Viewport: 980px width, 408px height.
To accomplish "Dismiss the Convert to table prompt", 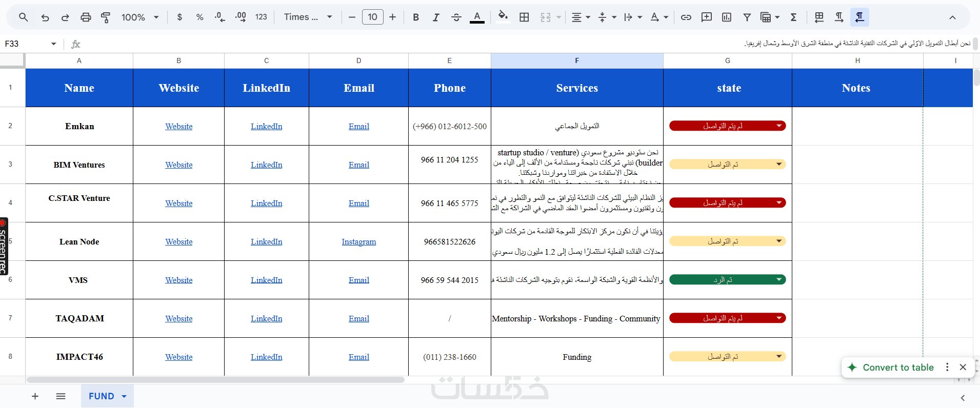I will pyautogui.click(x=963, y=367).
